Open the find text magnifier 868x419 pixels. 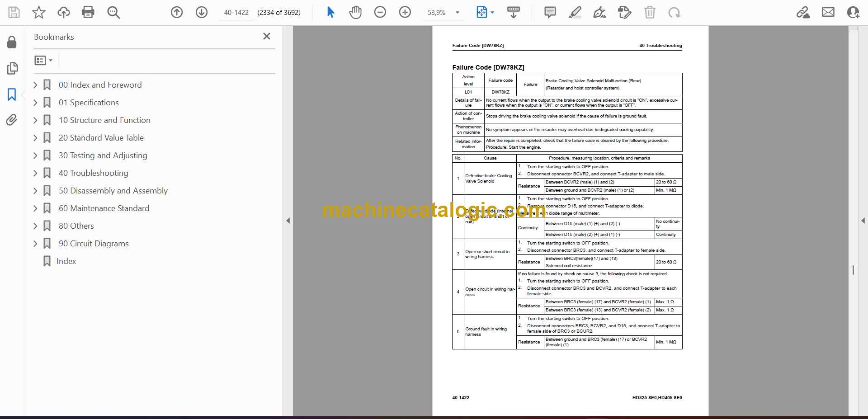click(113, 12)
